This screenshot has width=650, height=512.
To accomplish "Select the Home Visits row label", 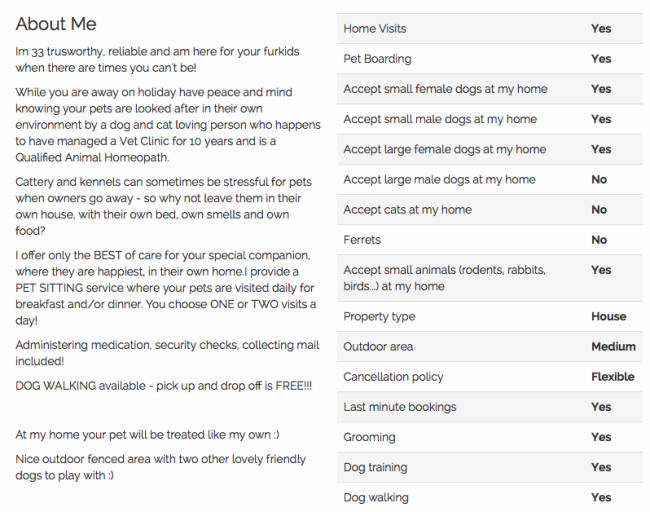I will point(375,29).
